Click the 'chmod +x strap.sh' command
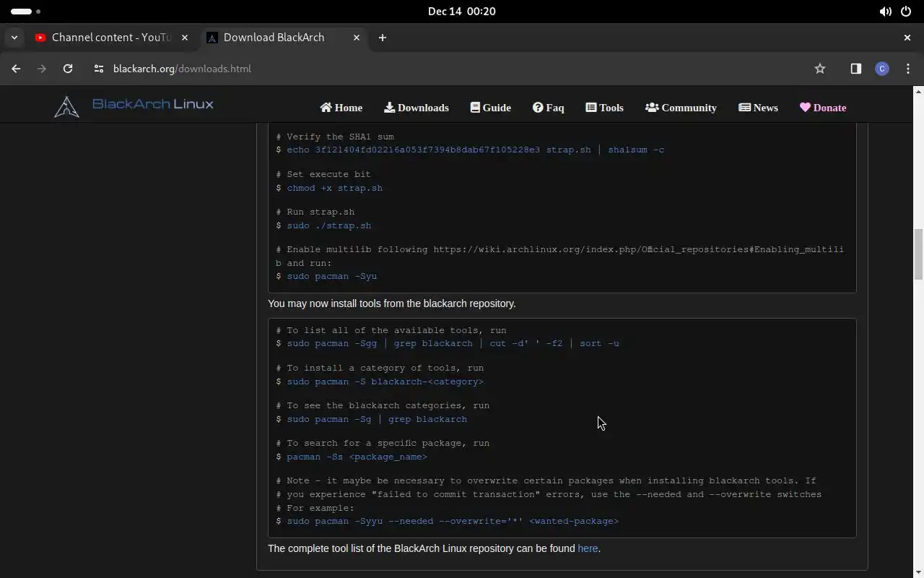924x578 pixels. point(335,188)
